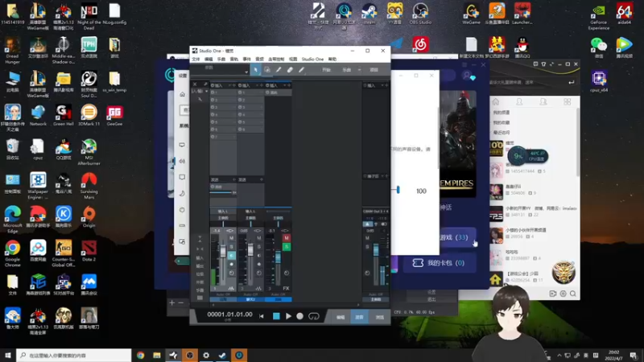Open the 帮助 menu in Studio One
Image resolution: width=644 pixels, height=362 pixels.
pos(332,59)
